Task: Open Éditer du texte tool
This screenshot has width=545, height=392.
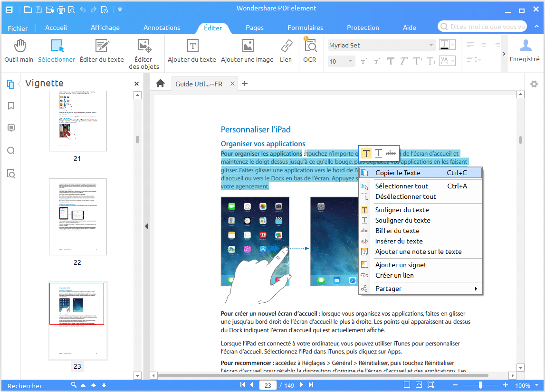Action: [x=102, y=51]
